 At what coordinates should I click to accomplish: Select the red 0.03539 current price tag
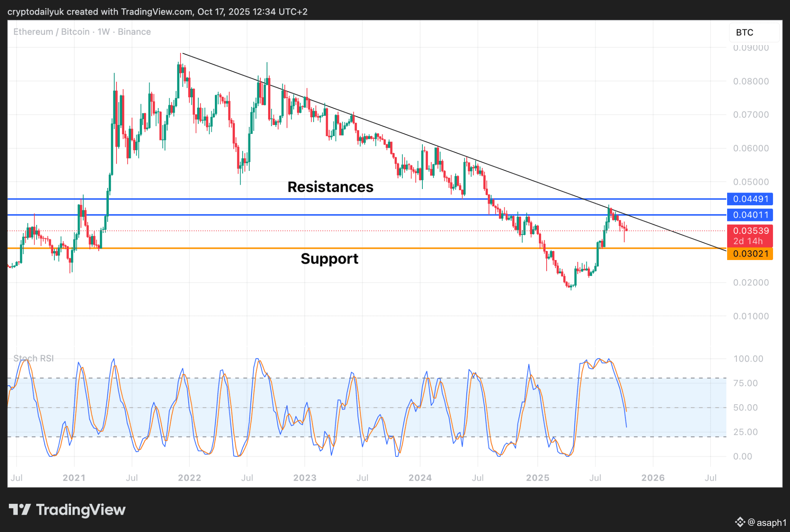pyautogui.click(x=749, y=231)
